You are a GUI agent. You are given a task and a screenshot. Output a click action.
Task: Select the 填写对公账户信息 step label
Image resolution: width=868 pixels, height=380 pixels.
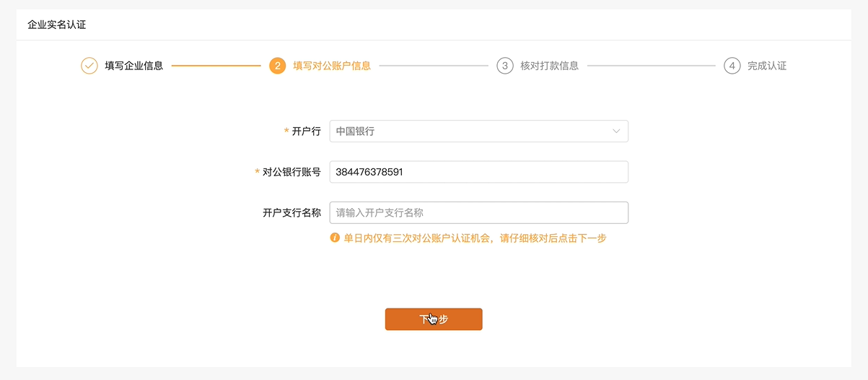tap(332, 66)
